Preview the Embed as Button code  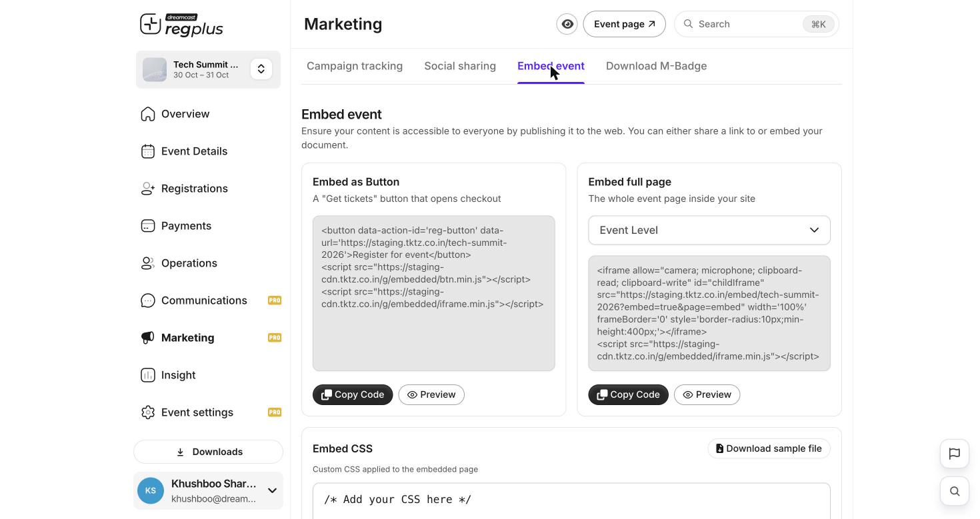click(x=431, y=394)
